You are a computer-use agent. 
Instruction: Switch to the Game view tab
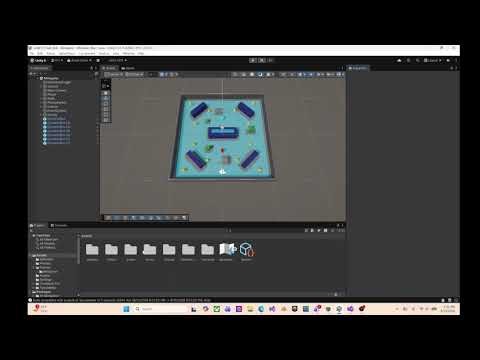[128, 68]
